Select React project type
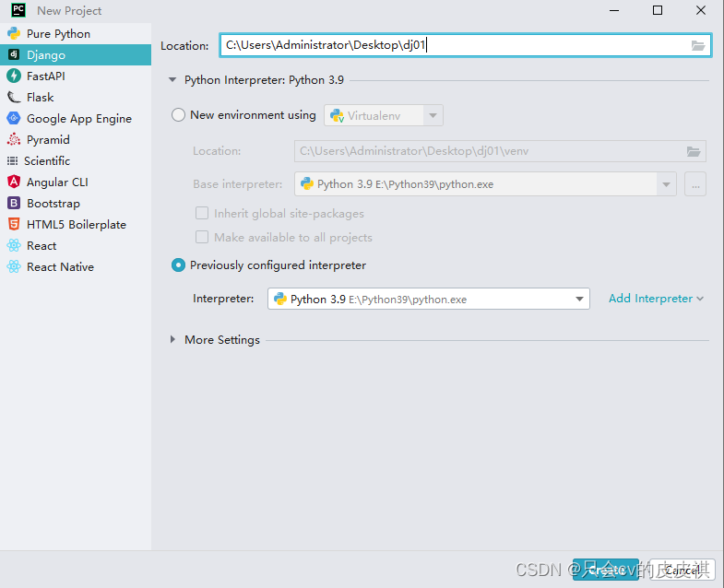This screenshot has height=588, width=724. pyautogui.click(x=76, y=246)
